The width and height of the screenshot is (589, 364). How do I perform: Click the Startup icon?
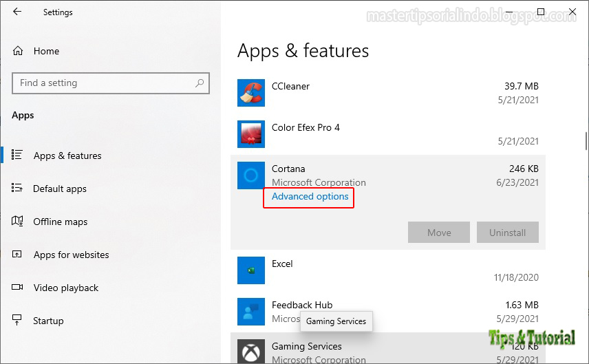(x=17, y=320)
